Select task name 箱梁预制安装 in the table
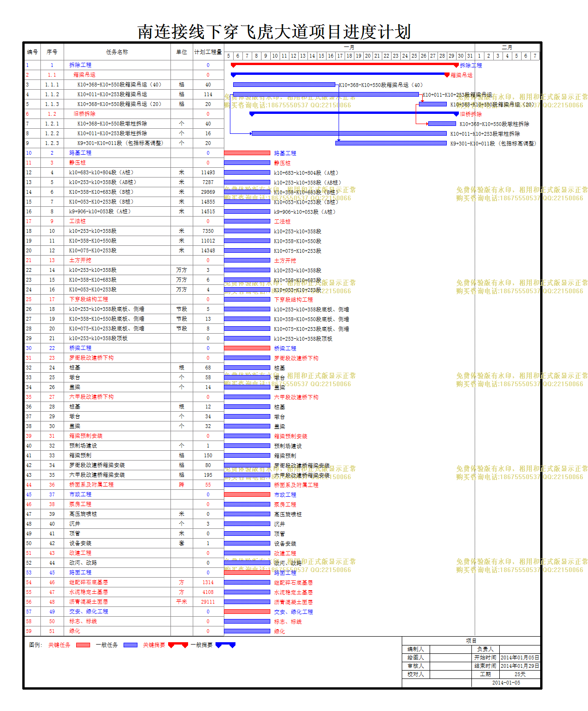 point(86,436)
